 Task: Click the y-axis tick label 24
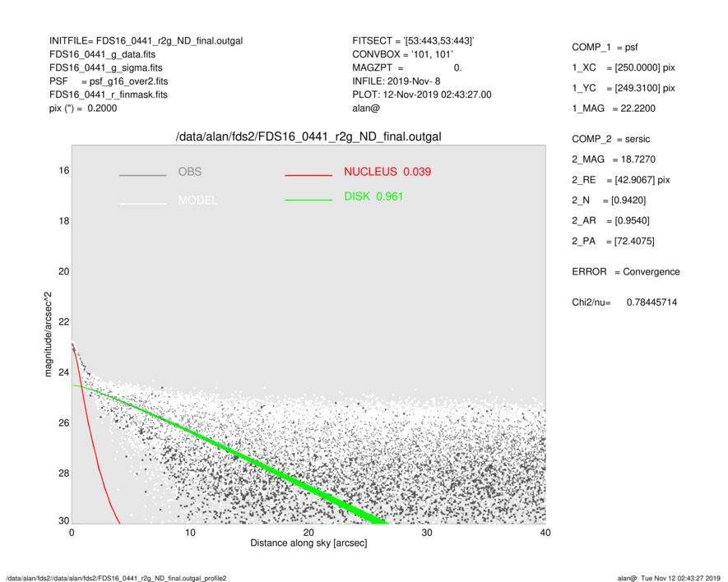pos(63,372)
